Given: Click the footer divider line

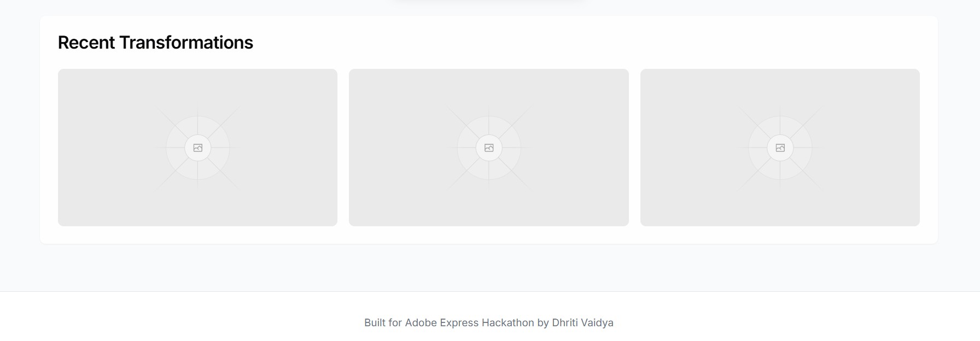Looking at the screenshot, I should 489,291.
